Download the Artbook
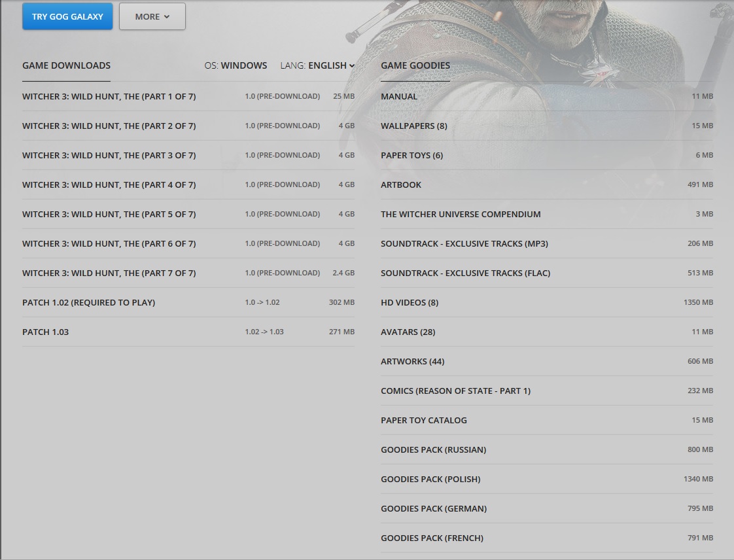 tap(547, 185)
